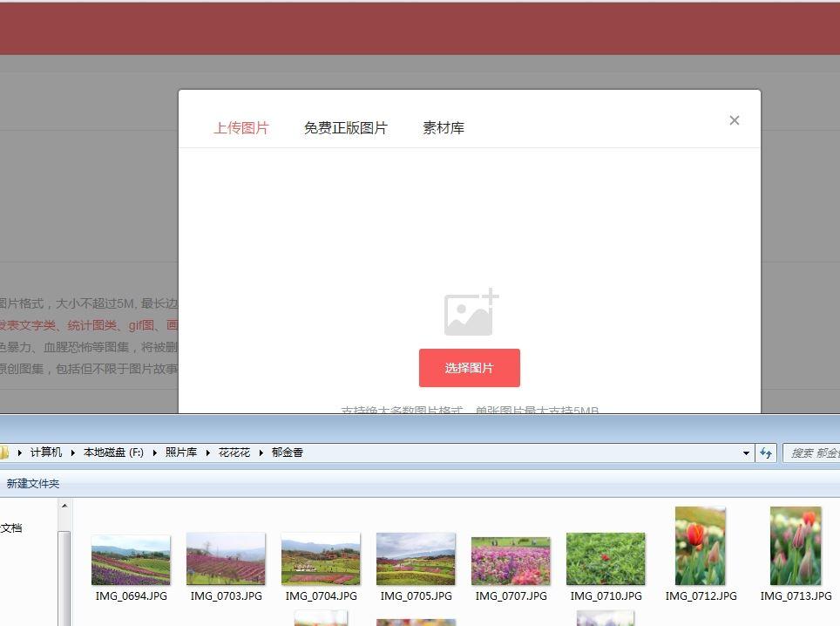The width and height of the screenshot is (840, 626).
Task: Click the 新建文件夹 toolbar button
Action: (33, 483)
